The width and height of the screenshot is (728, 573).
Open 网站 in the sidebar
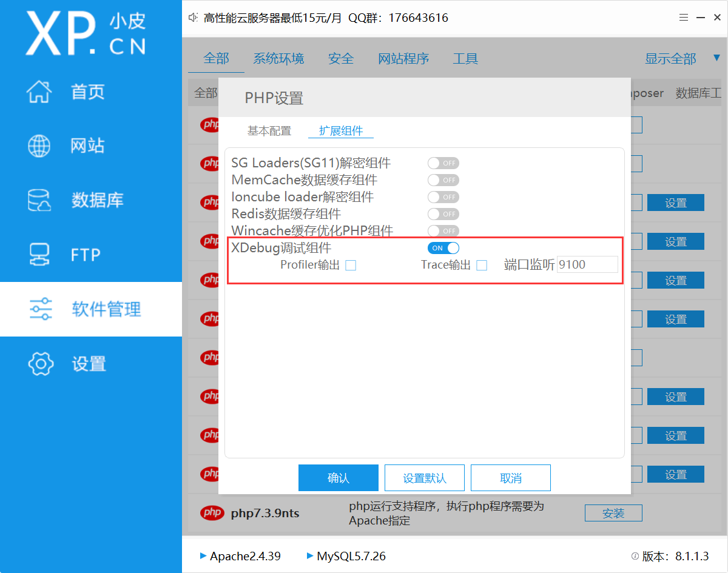(91, 146)
